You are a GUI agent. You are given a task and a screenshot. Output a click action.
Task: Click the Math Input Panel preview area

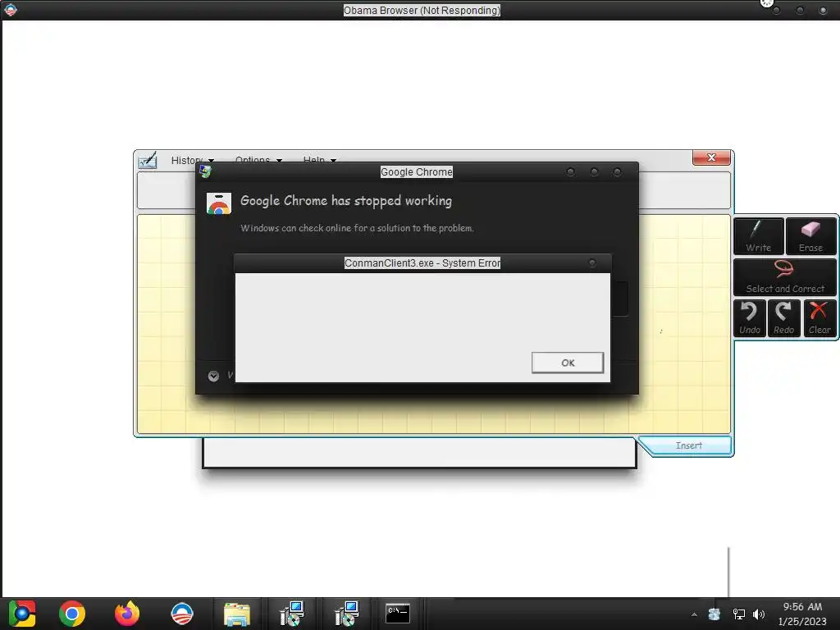(x=434, y=190)
